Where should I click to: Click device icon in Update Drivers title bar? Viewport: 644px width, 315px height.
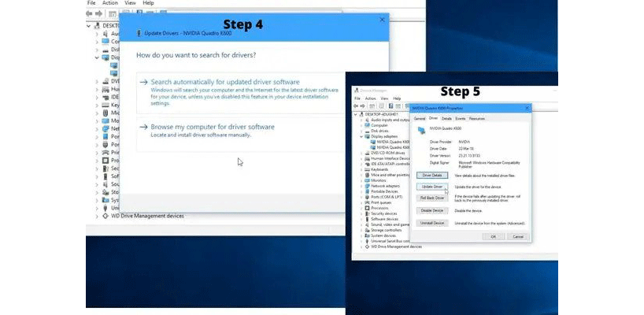tap(139, 33)
